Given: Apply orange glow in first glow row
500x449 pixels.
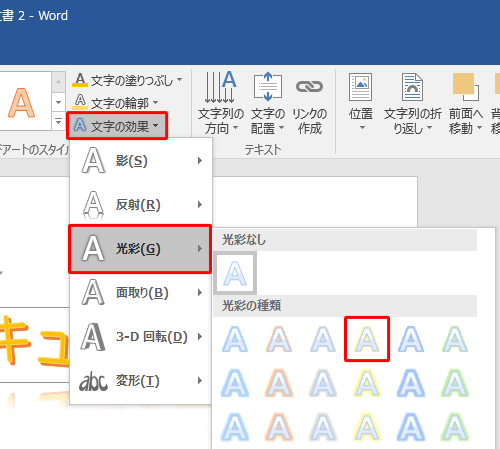Looking at the screenshot, I should pyautogui.click(x=279, y=339).
